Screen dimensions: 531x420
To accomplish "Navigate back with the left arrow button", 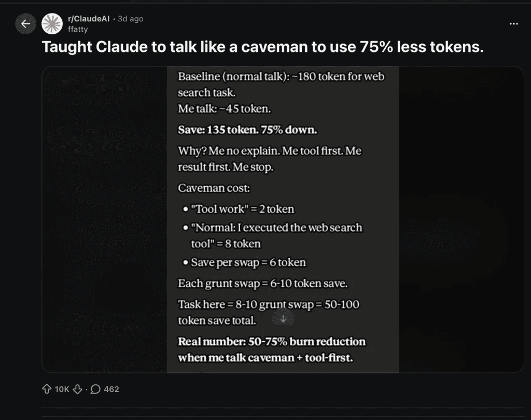I will [25, 23].
